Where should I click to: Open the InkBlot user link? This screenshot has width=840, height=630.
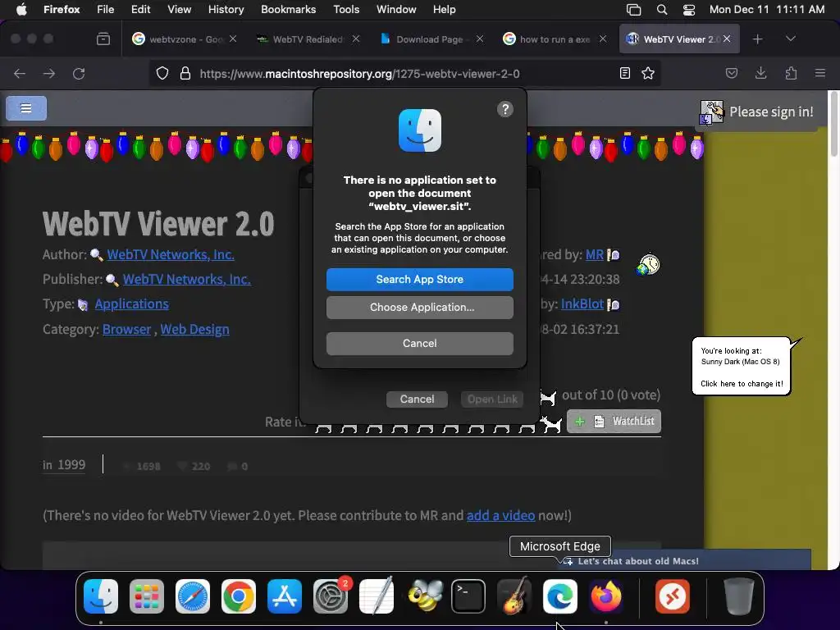[582, 304]
